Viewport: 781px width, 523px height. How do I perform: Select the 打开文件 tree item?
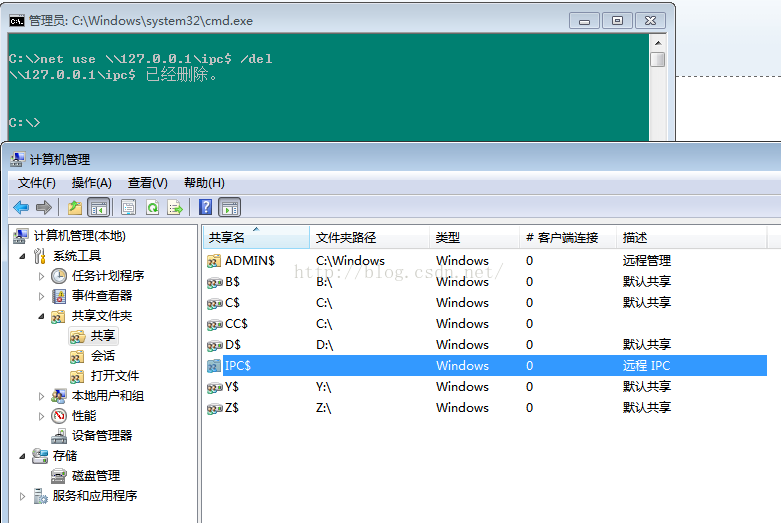point(115,376)
